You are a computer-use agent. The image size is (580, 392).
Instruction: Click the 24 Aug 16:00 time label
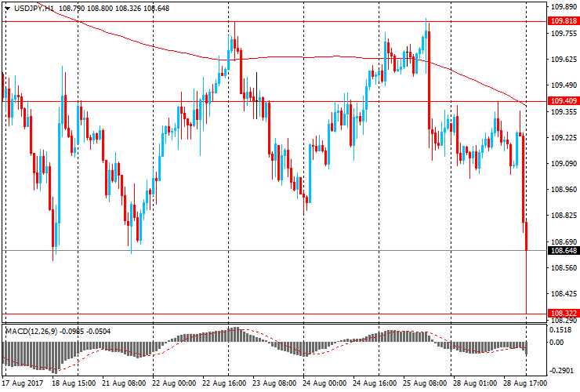375,383
